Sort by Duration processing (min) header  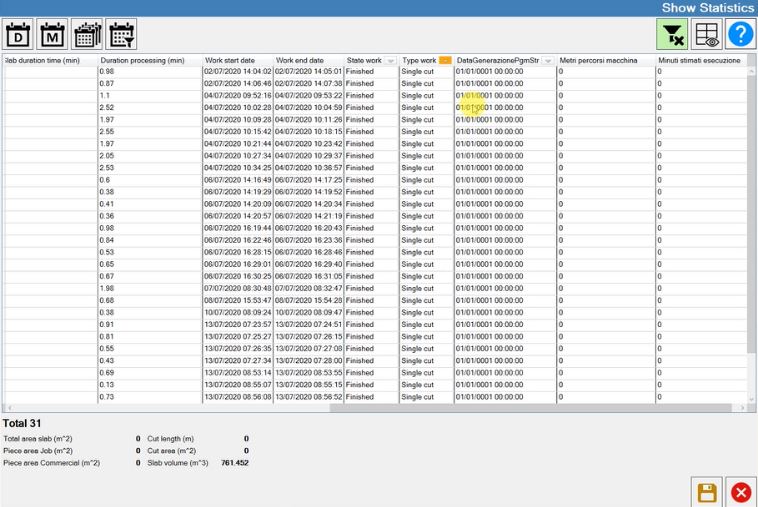(143, 60)
